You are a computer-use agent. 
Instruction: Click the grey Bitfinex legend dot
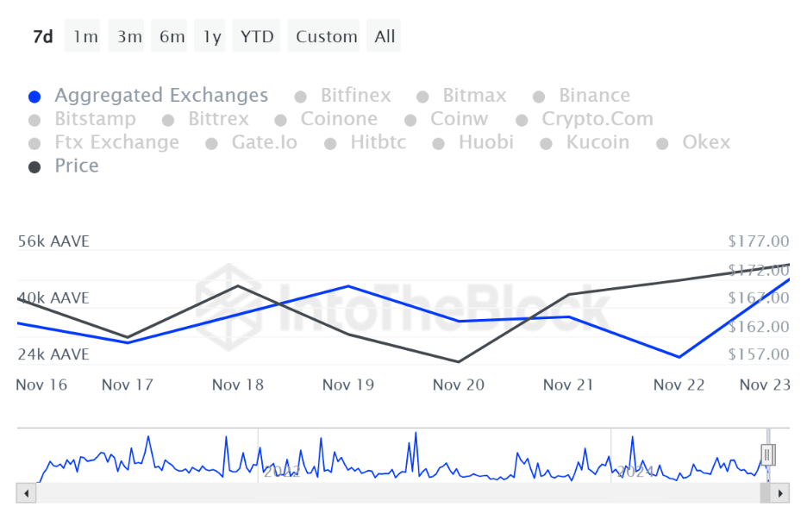click(x=300, y=97)
